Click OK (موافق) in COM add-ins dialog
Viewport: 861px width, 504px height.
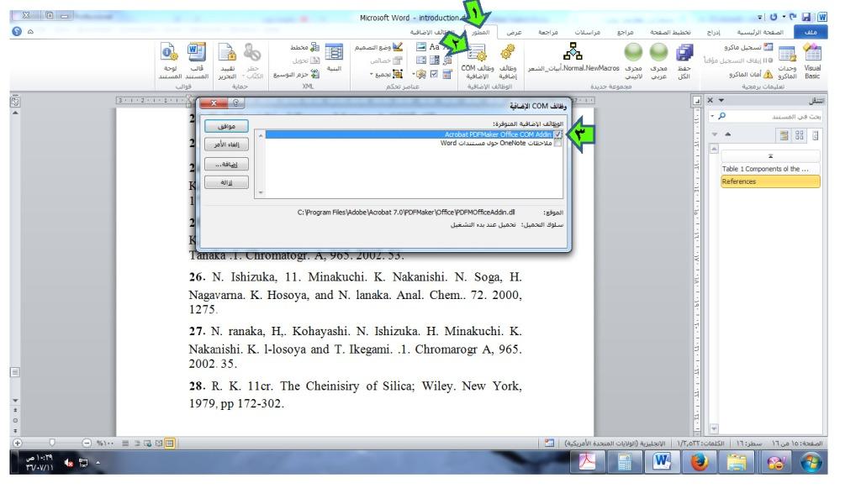pyautogui.click(x=226, y=126)
